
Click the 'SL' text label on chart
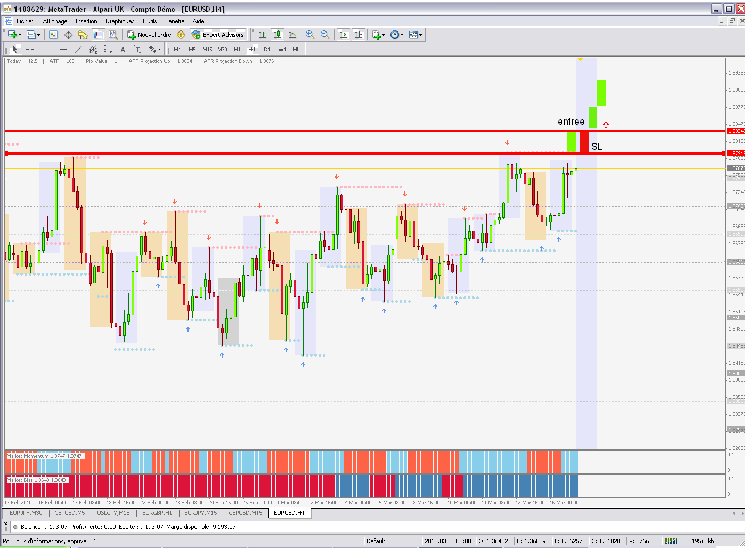pos(596,147)
